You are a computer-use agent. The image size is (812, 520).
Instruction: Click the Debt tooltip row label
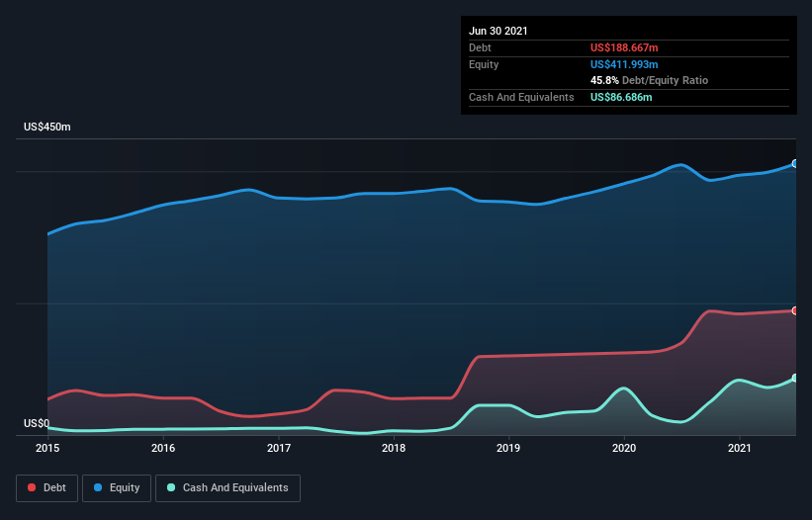pos(480,47)
